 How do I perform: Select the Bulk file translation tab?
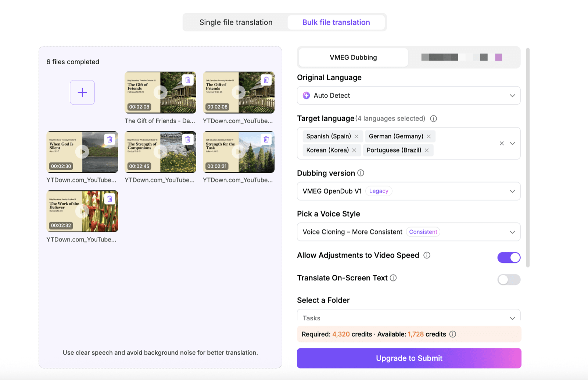pos(336,22)
